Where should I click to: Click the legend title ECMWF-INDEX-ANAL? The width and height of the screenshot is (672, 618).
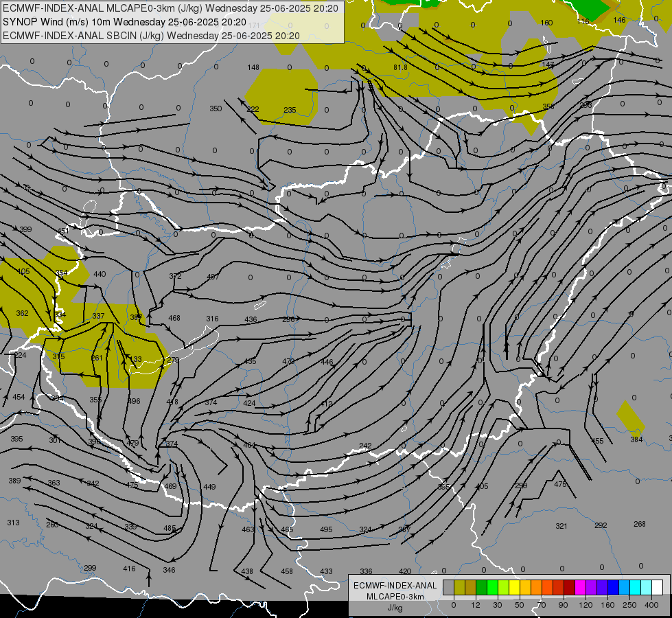[395, 586]
